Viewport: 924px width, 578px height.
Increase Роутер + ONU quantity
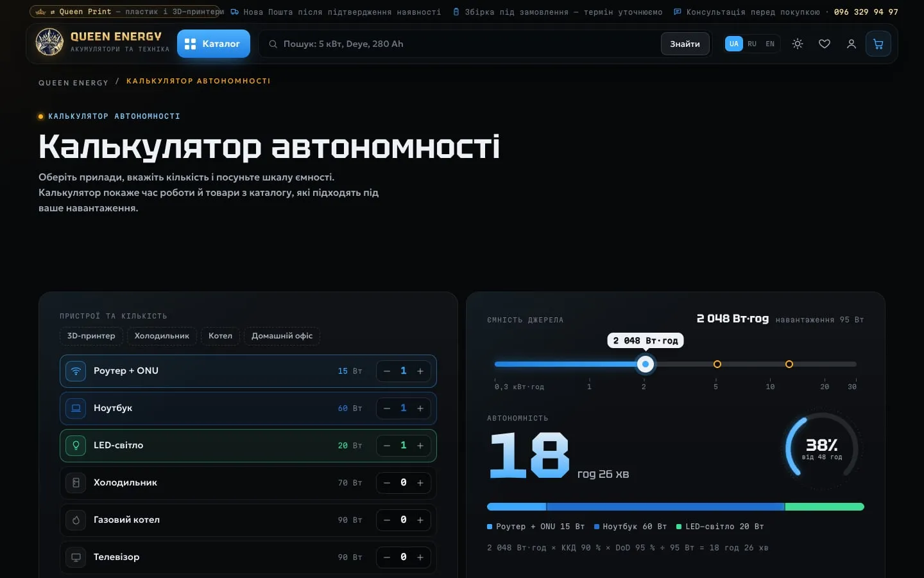click(x=420, y=371)
